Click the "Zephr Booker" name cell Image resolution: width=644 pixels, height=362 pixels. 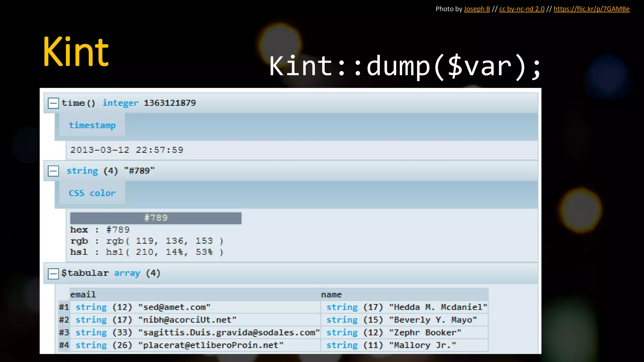tap(404, 332)
